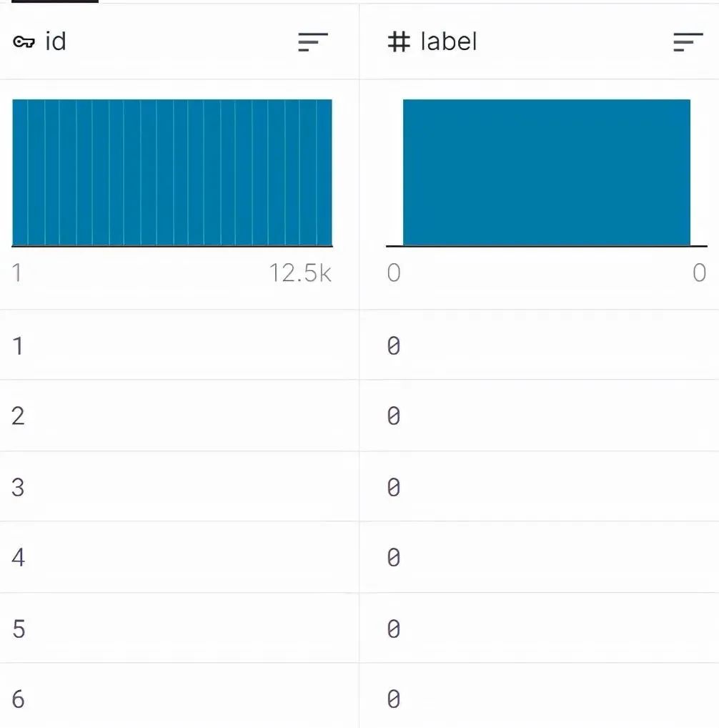Open the sort options for id column
This screenshot has width=719, height=728.
click(313, 41)
